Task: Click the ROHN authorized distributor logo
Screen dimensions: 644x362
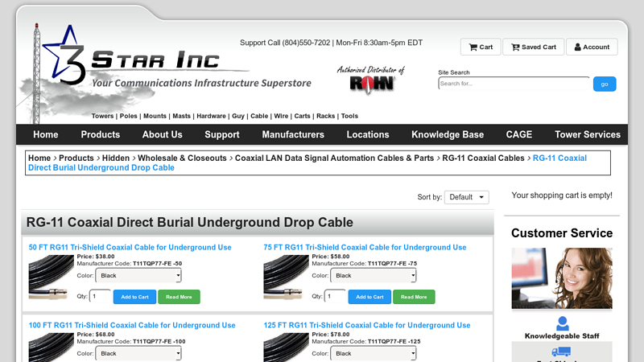Action: coord(370,79)
